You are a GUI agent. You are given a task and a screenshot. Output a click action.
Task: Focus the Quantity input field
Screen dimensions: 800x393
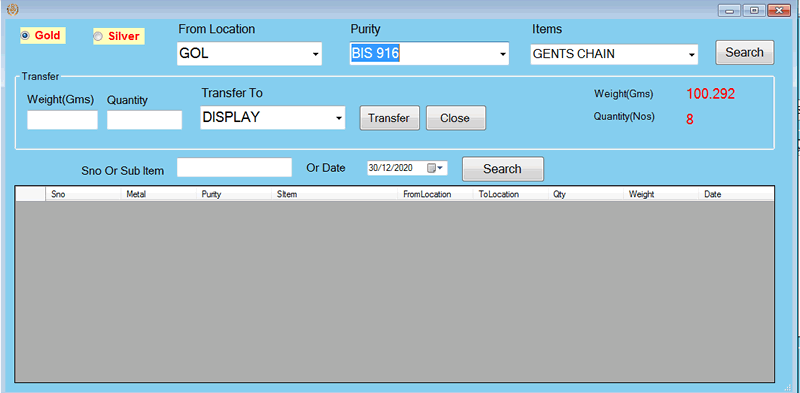point(144,120)
